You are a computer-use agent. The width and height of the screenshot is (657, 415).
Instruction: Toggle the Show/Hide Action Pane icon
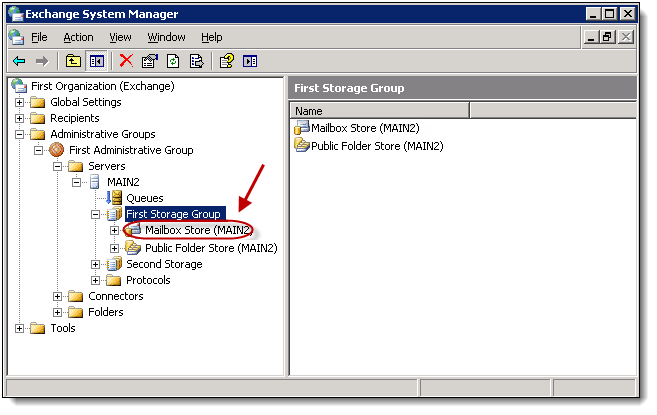pos(250,61)
